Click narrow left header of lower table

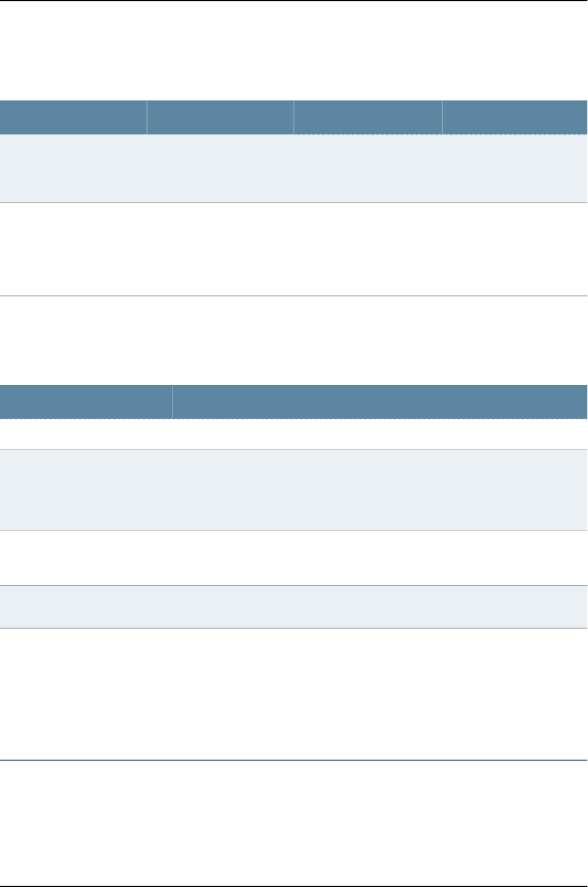[x=86, y=402]
